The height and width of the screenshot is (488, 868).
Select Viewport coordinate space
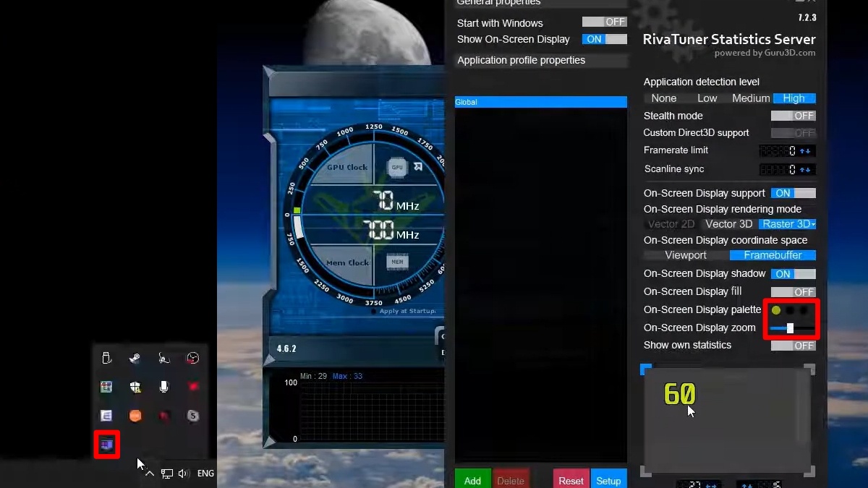tap(686, 255)
